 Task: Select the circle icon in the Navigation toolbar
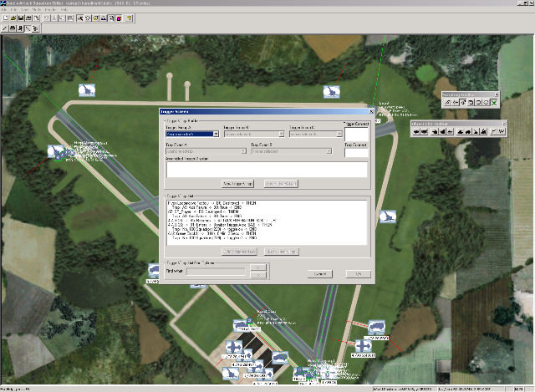(486, 102)
